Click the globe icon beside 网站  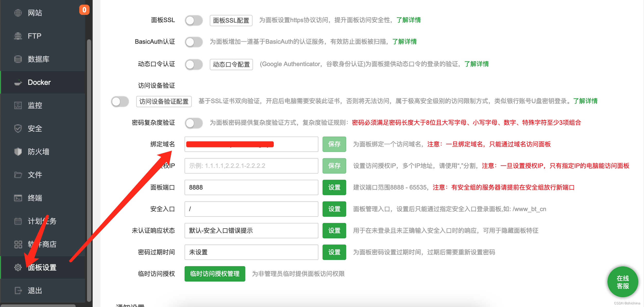click(18, 13)
